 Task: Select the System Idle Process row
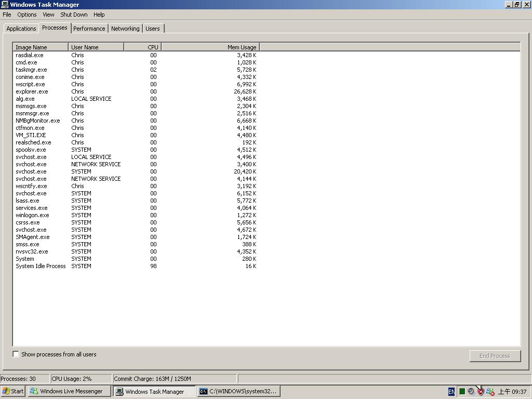tap(41, 266)
